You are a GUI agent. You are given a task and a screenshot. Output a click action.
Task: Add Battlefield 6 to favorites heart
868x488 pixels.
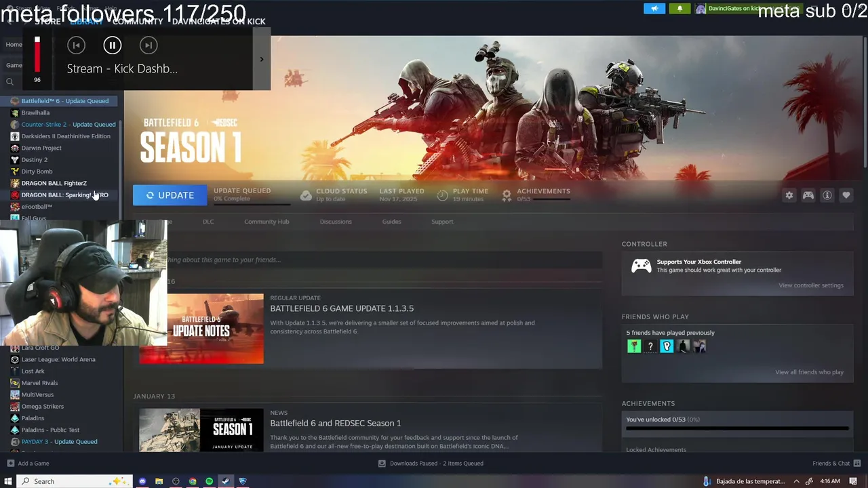click(846, 195)
